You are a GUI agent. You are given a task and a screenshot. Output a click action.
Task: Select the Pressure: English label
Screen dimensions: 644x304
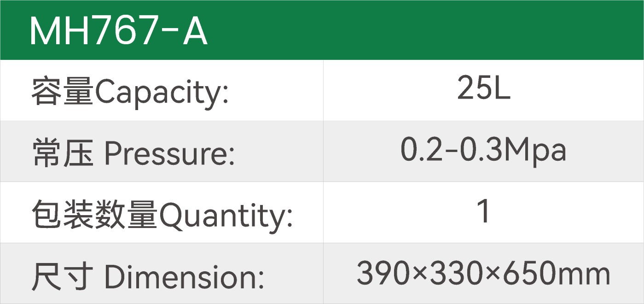click(169, 153)
